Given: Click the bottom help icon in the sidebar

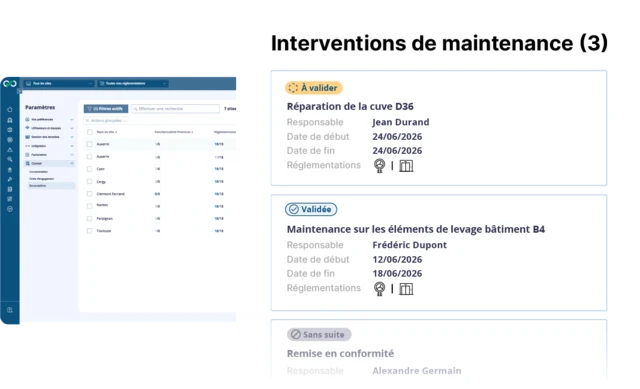Looking at the screenshot, I should [10, 310].
